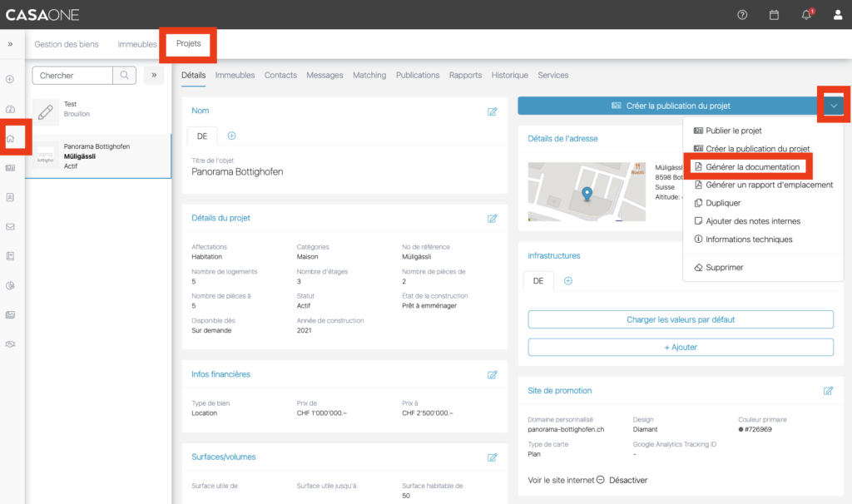This screenshot has height=504, width=852.
Task: Open the notifications bell
Action: (806, 15)
